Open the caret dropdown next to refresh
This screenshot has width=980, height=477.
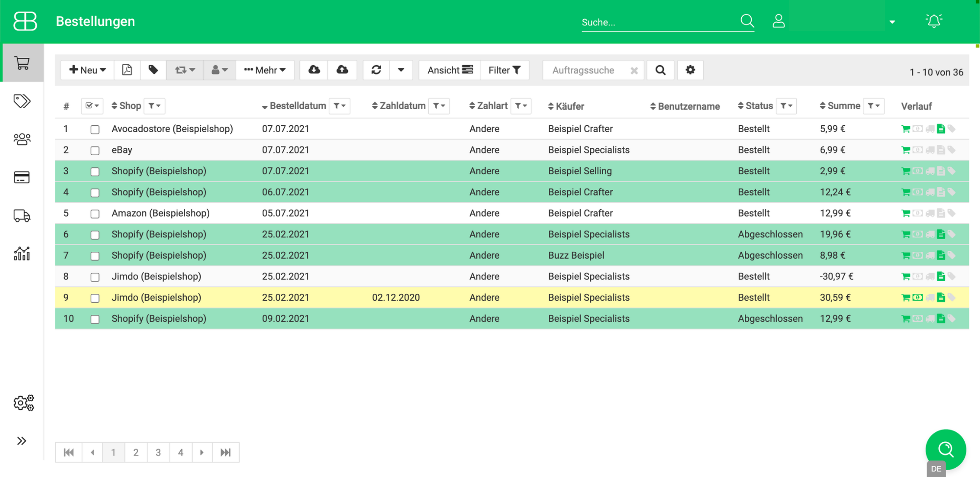401,70
